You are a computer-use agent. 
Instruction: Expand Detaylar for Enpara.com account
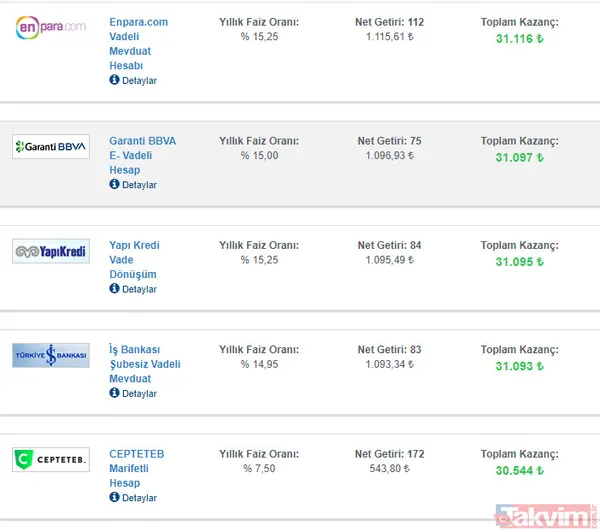[x=139, y=81]
